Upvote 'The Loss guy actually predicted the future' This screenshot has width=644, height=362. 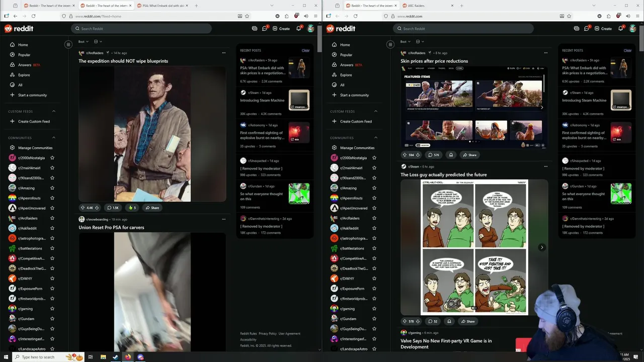click(405, 321)
